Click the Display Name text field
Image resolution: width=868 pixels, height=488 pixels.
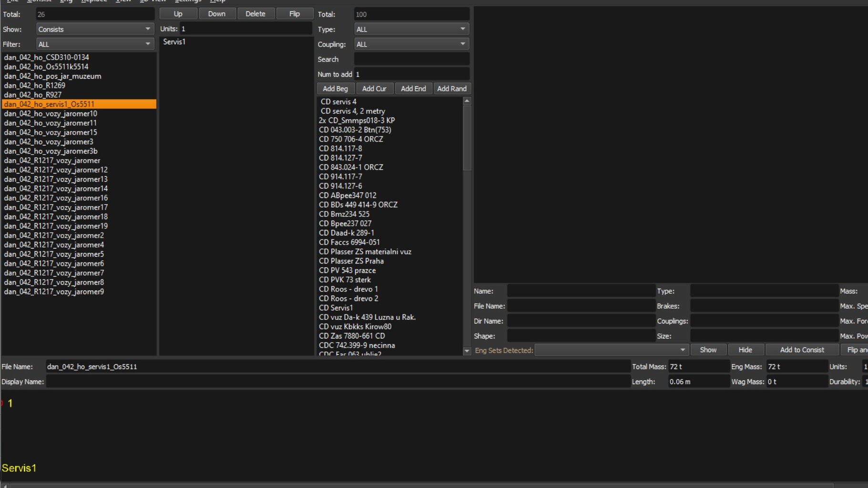click(338, 382)
